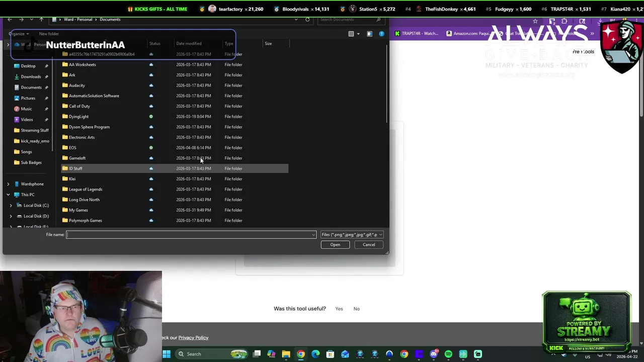Go to Music in sidebar
Viewport: 644px width, 362px height.
point(26,109)
